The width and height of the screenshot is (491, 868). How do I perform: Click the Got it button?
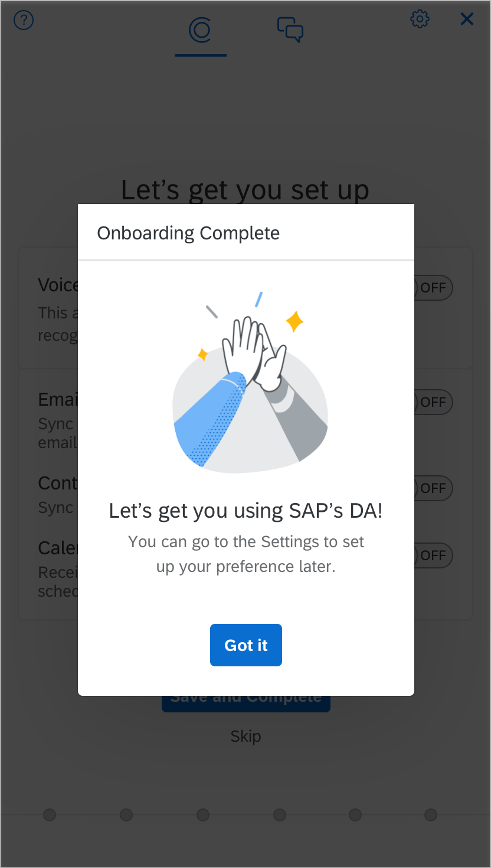click(246, 645)
